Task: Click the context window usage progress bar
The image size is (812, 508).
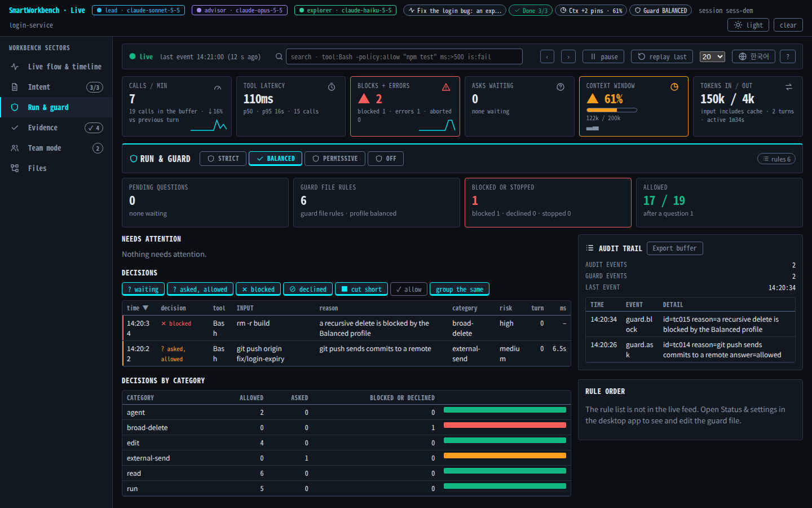Action: [x=612, y=110]
